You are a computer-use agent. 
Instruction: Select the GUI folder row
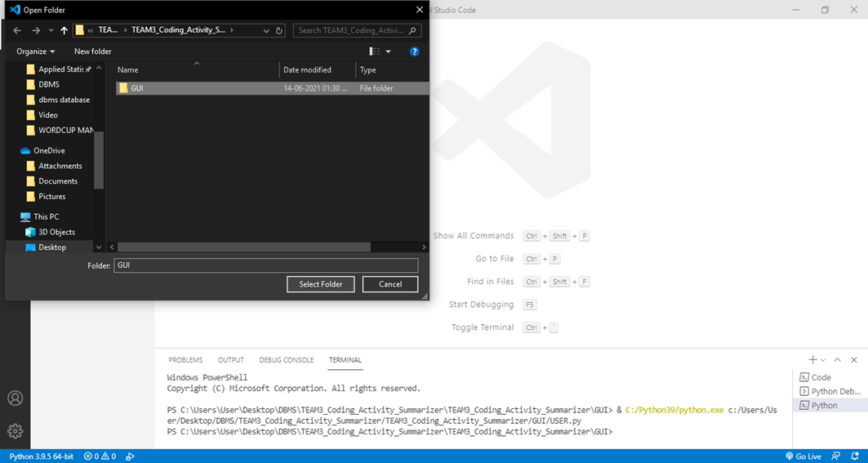[272, 88]
